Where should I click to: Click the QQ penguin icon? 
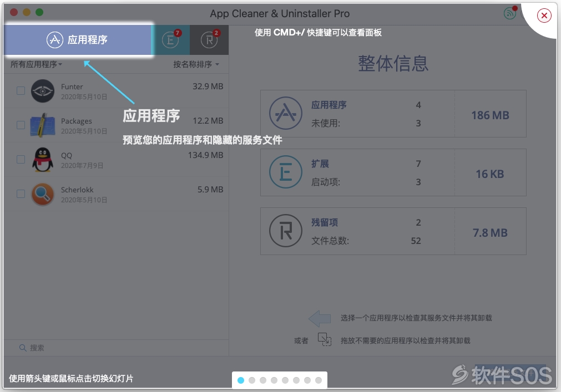43,159
